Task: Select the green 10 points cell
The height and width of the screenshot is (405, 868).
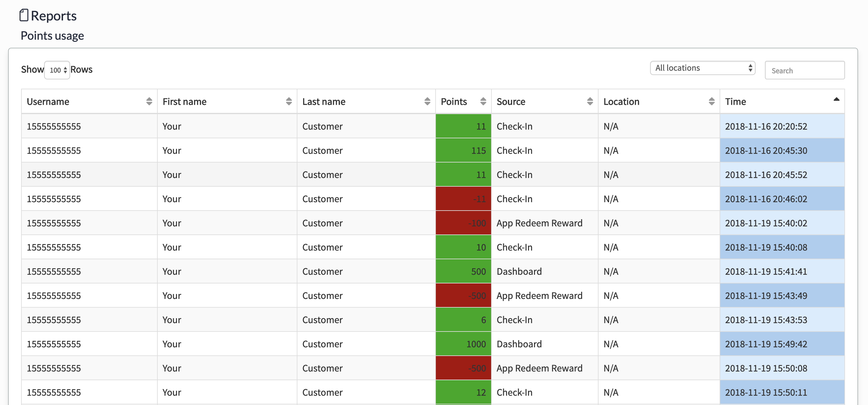Action: click(x=463, y=247)
